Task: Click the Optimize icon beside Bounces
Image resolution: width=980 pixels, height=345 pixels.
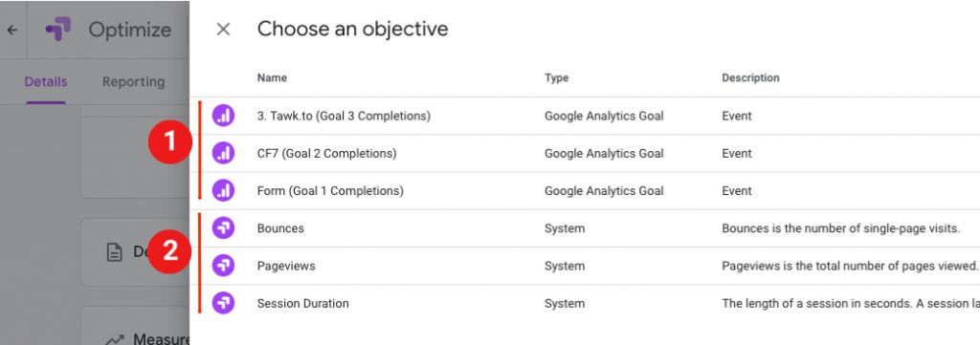Action: click(223, 227)
